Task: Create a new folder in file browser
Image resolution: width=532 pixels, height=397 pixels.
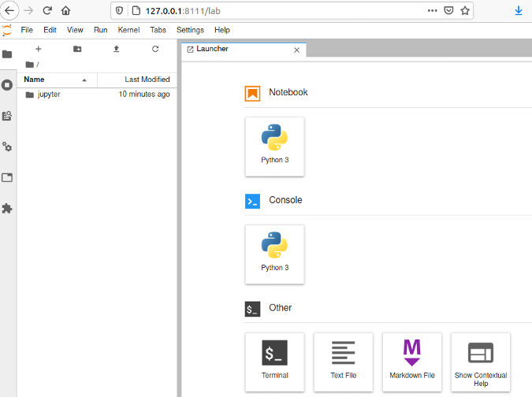Action: click(x=77, y=49)
